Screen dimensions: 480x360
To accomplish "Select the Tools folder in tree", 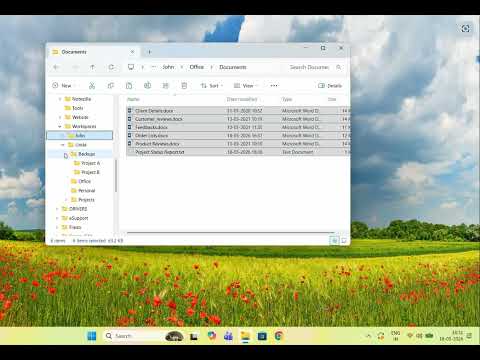I will tap(77, 108).
